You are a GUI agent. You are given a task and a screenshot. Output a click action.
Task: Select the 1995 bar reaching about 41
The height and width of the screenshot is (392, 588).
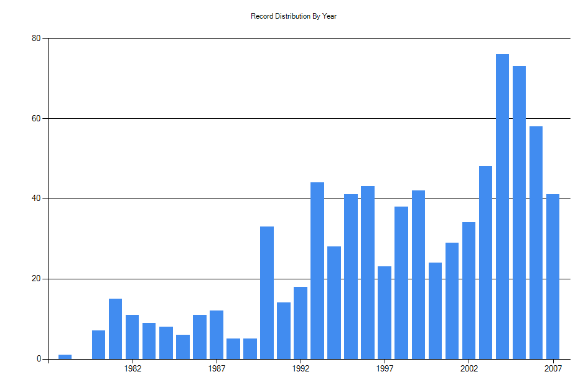coord(351,277)
